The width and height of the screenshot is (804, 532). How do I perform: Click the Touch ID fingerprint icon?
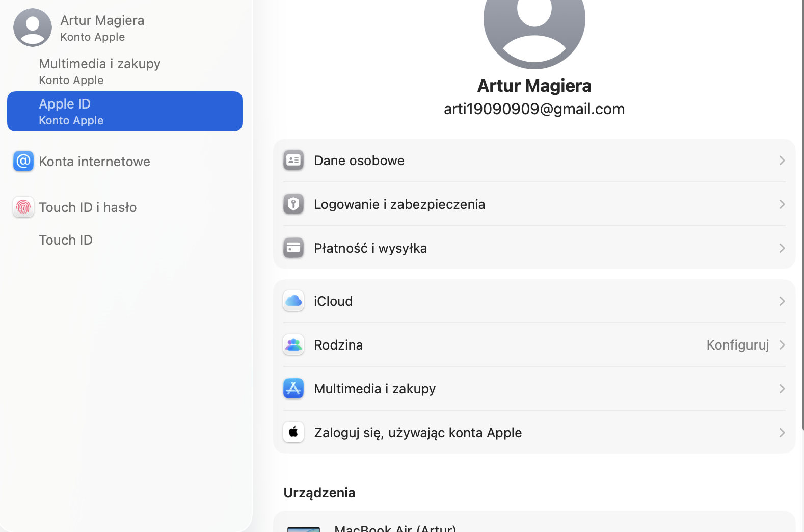(23, 207)
